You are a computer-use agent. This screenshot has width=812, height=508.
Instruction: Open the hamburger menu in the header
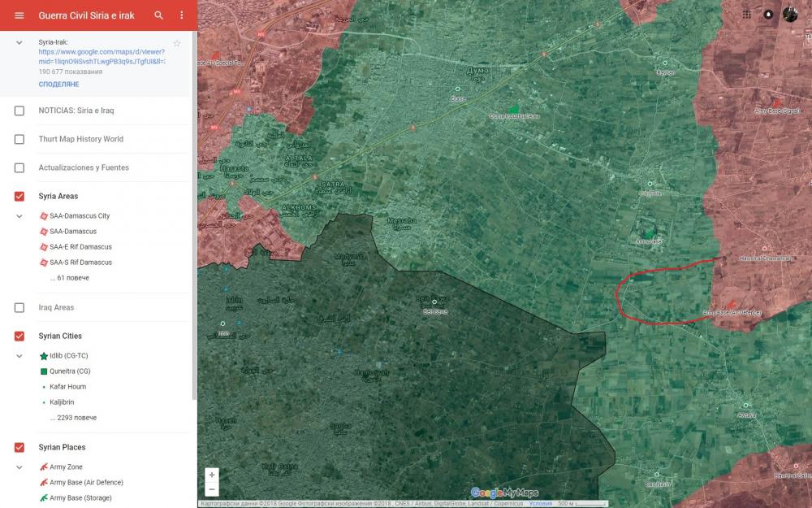(19, 15)
